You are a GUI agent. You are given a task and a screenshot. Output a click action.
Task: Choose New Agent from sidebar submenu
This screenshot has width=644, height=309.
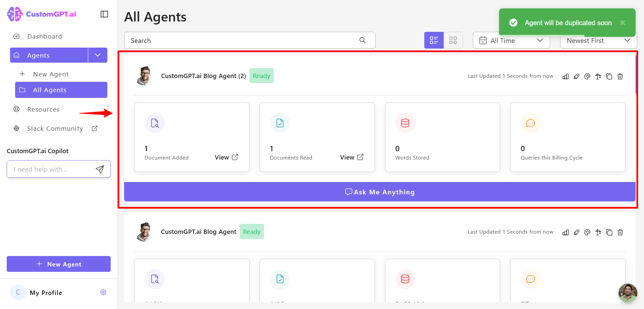51,74
